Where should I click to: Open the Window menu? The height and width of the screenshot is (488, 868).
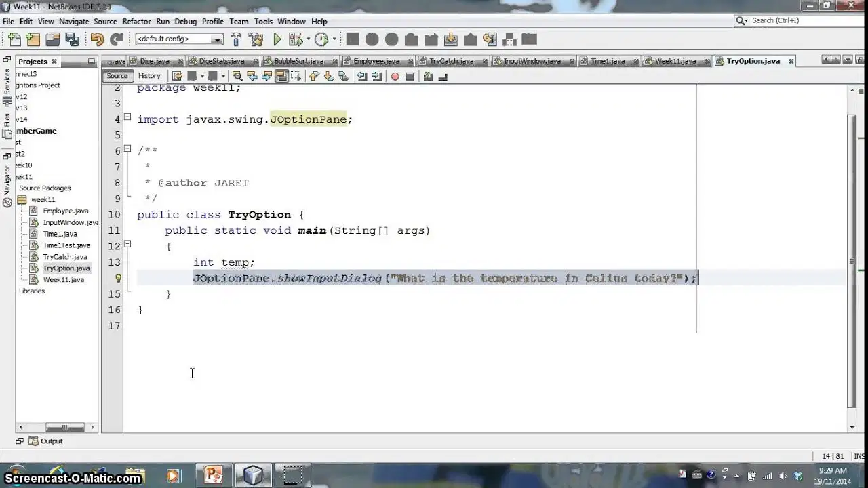pos(292,22)
